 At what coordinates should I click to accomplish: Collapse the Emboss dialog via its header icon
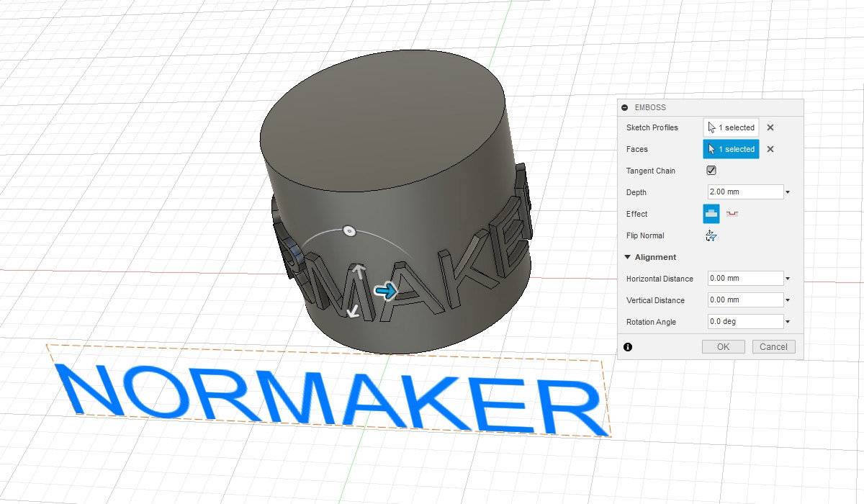tap(624, 107)
